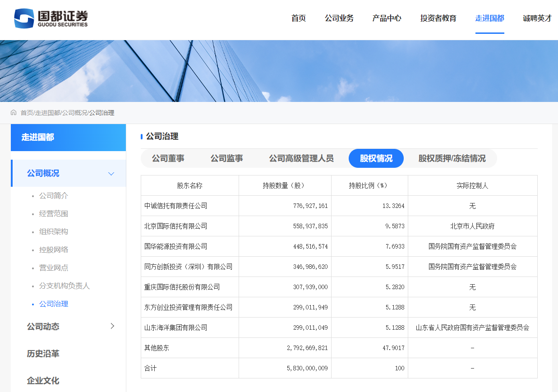This screenshot has width=558, height=392.
Task: Click percentage value 13.3264
Action: (x=393, y=206)
